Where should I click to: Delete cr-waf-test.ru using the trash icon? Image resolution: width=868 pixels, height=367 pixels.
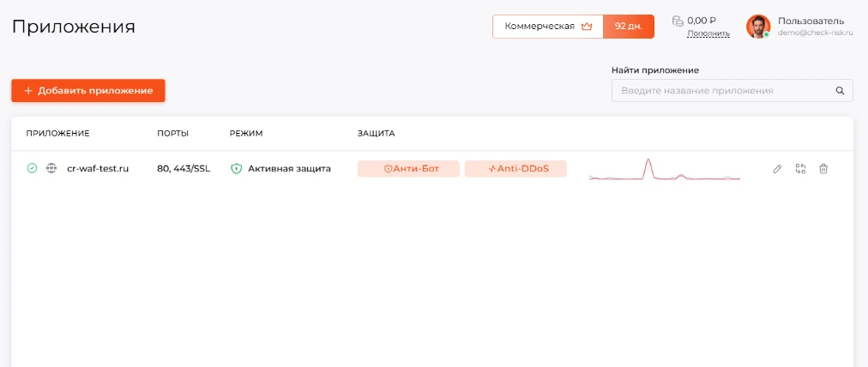pyautogui.click(x=823, y=169)
